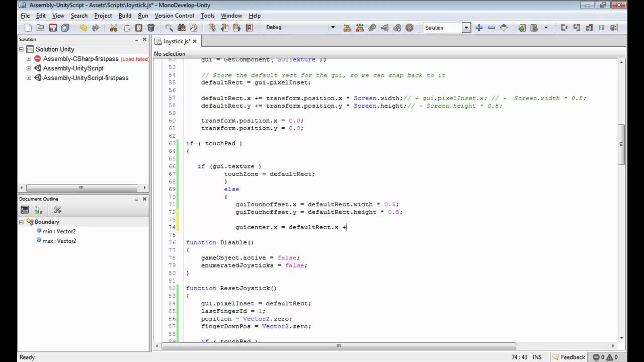Click the Replace toolbar icon
644x362 pixels.
(194, 28)
